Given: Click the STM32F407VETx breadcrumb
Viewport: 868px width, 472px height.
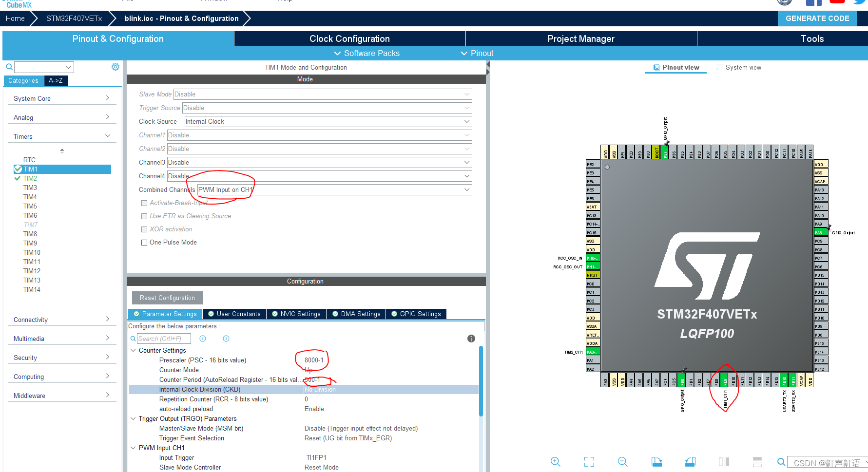Looking at the screenshot, I should click(74, 19).
